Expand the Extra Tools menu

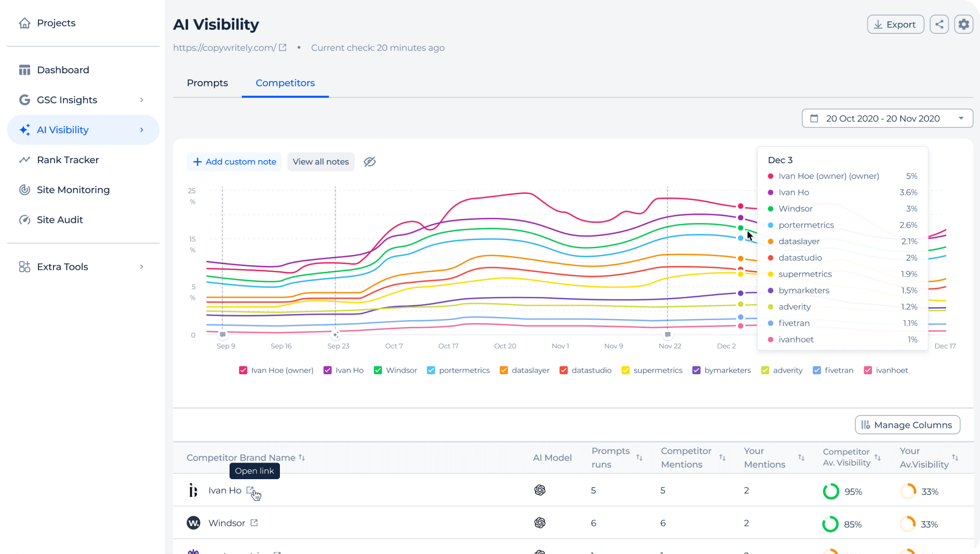(x=62, y=267)
